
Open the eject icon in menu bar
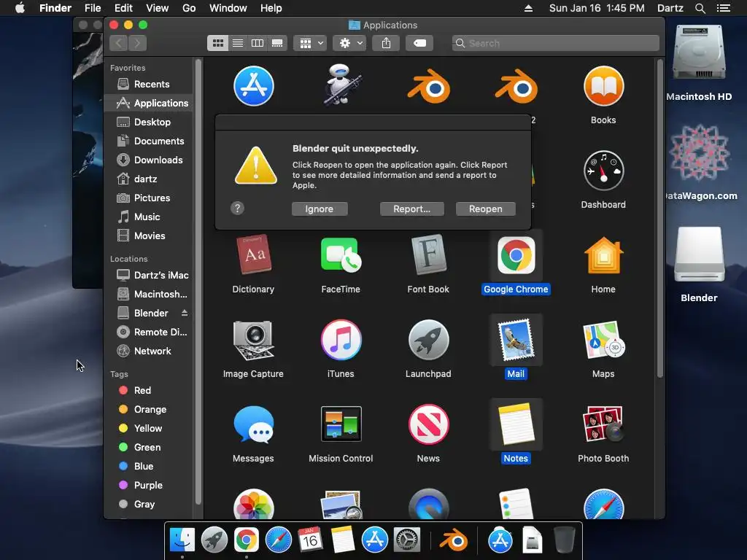tap(528, 8)
